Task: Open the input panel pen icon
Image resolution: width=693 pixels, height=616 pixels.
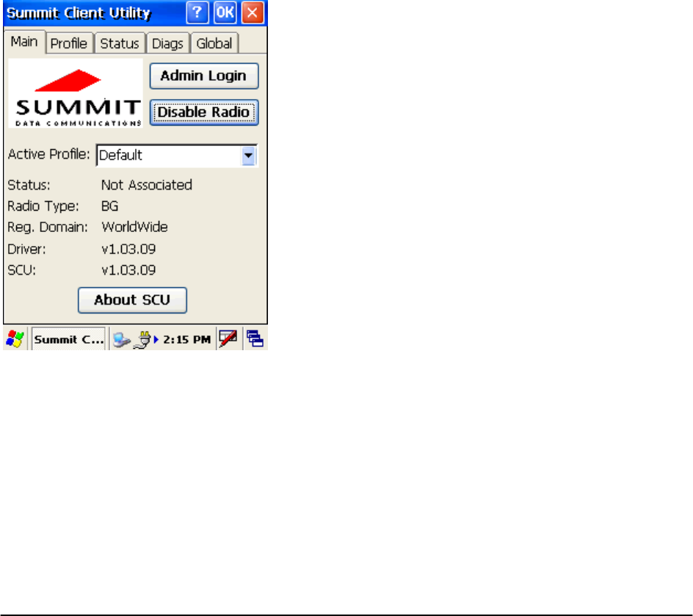Action: tap(228, 339)
